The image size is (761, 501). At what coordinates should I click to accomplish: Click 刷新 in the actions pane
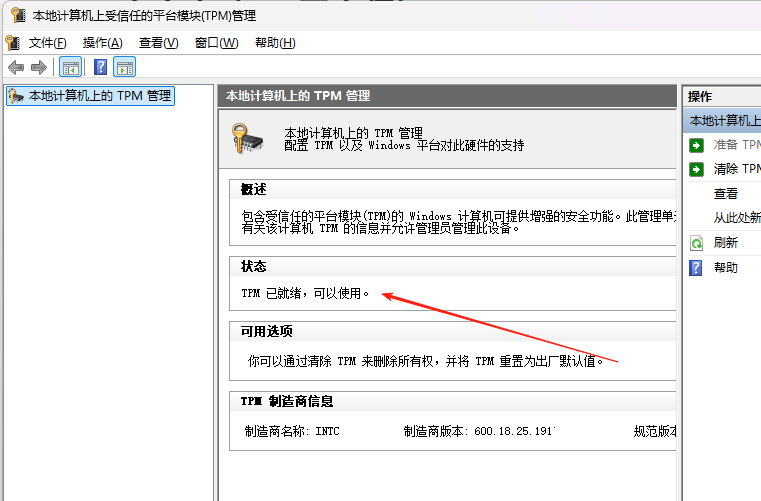point(725,243)
